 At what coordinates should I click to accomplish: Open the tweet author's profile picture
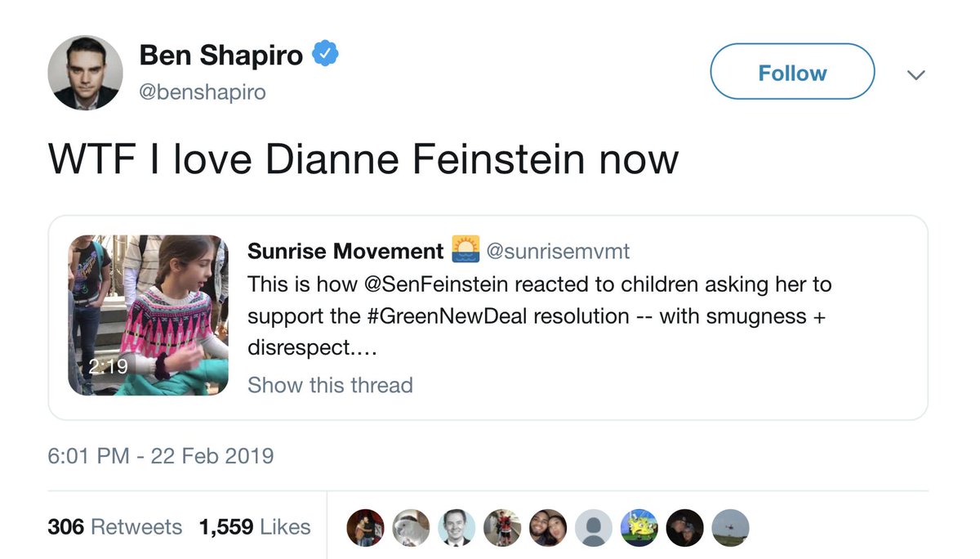[x=86, y=74]
